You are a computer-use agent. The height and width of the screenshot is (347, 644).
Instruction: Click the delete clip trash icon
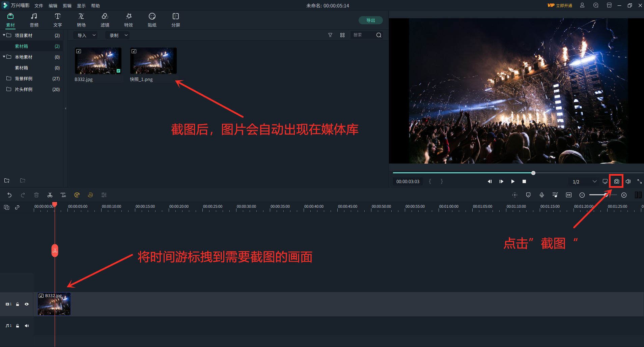point(36,195)
